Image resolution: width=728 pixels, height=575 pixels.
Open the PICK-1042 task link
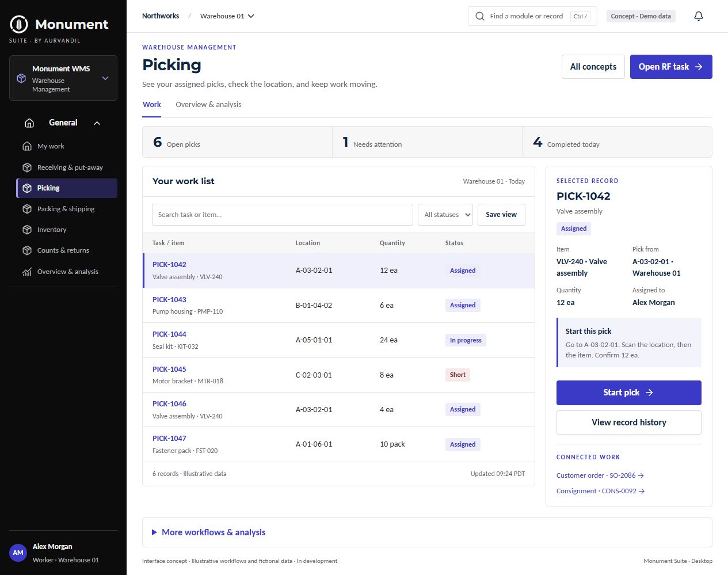pos(169,265)
